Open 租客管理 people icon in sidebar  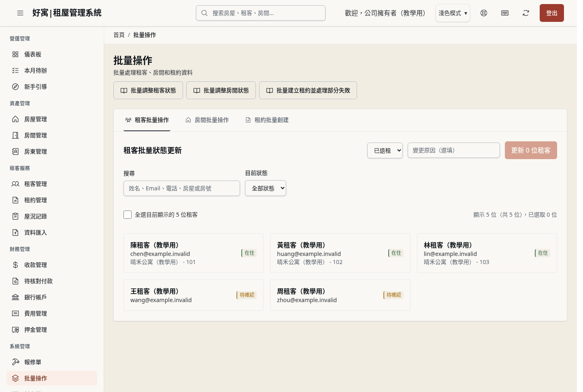click(15, 184)
